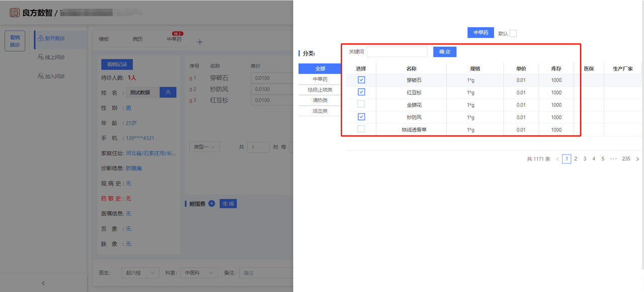Open the 类型一 dropdown
Screen dimensions: 644x292
(204, 147)
